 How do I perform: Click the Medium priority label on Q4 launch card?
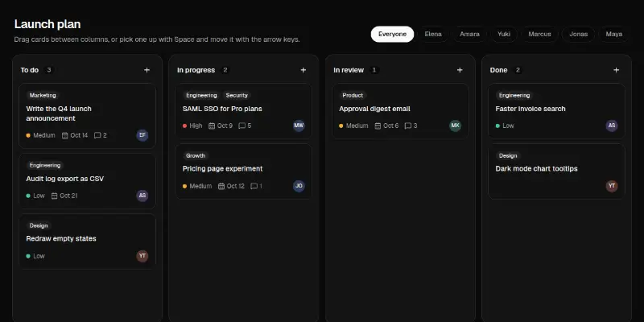[41, 135]
